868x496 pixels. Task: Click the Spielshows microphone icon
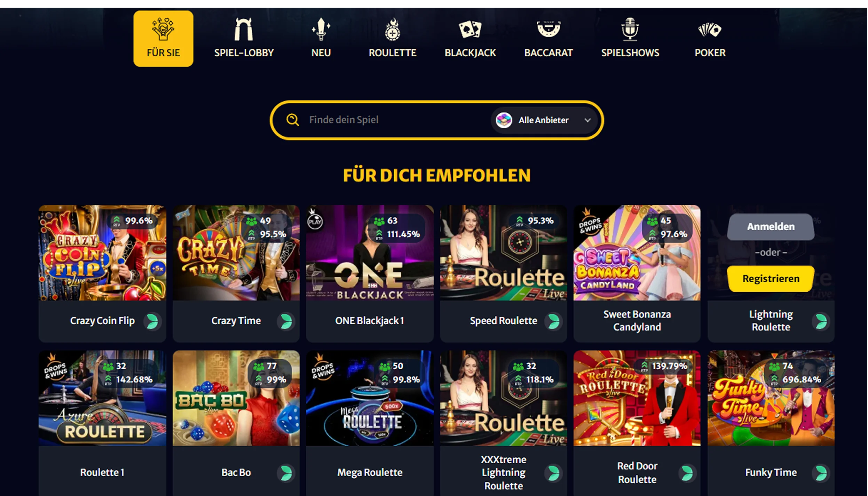[630, 29]
